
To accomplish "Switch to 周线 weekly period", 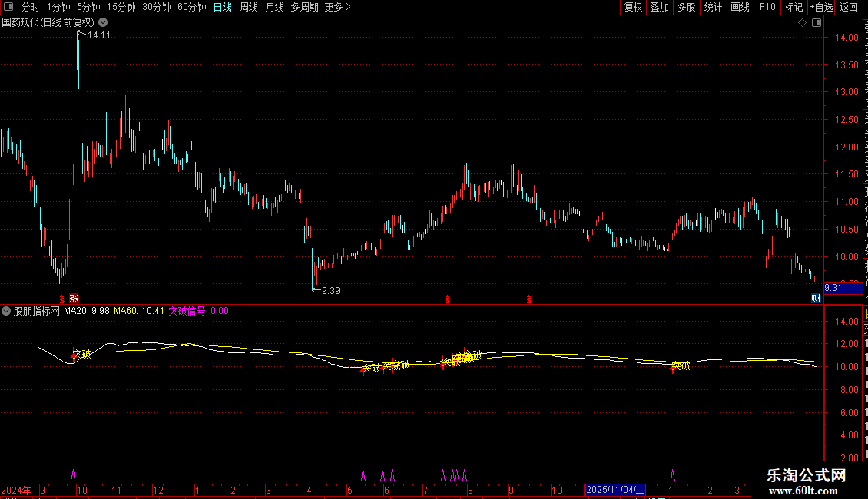I will 249,7.
